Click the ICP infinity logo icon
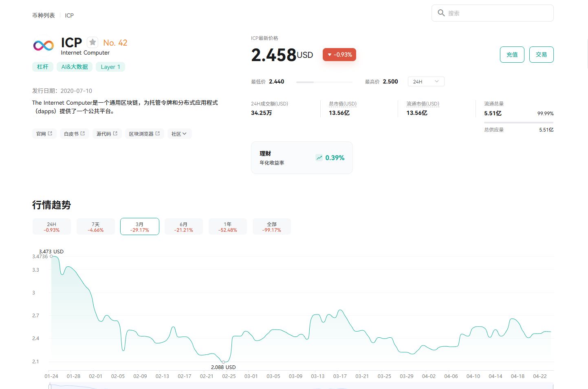The width and height of the screenshot is (588, 389). (44, 46)
